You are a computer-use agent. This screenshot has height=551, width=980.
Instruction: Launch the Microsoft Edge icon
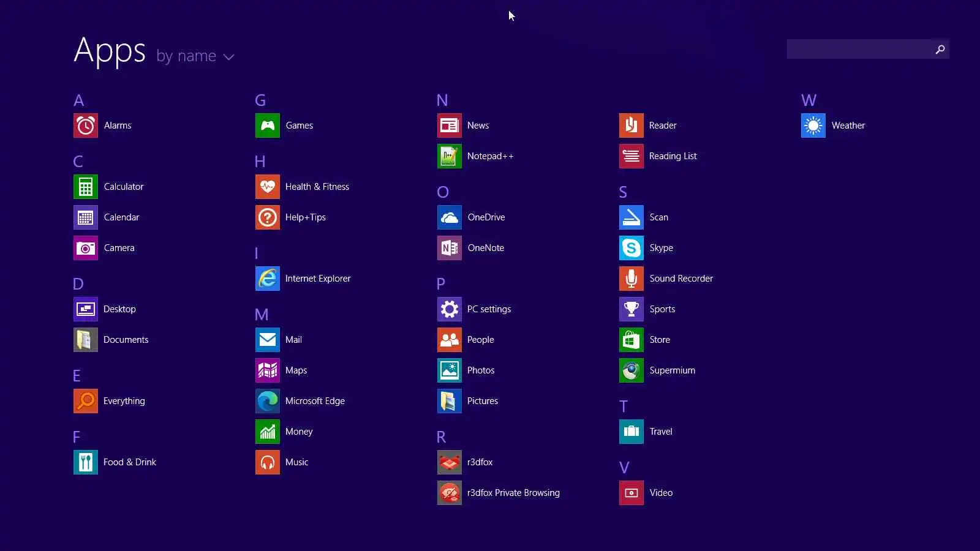[x=268, y=401]
